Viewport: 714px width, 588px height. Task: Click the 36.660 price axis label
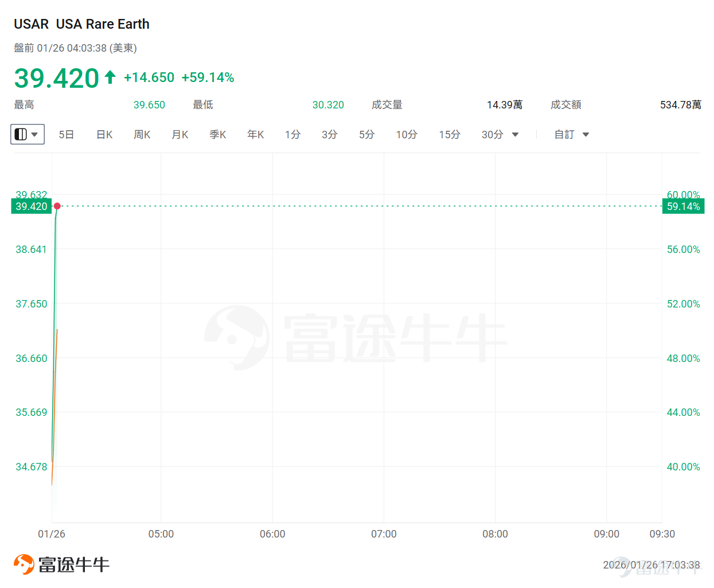click(31, 359)
